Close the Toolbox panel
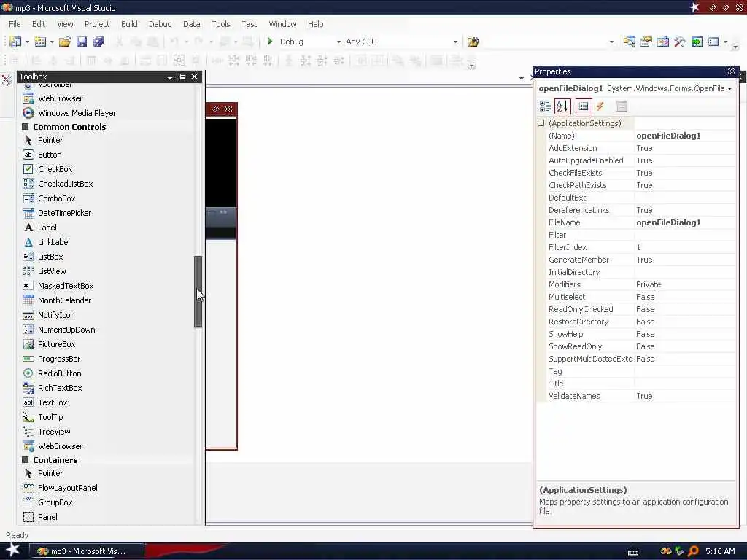 click(x=194, y=77)
